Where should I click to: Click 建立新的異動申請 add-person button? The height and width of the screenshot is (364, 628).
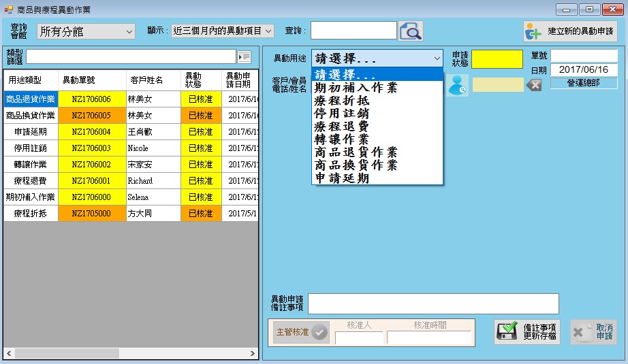click(570, 31)
